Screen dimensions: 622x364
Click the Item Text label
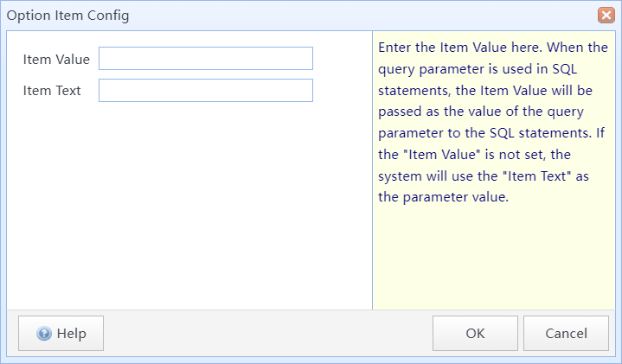52,91
